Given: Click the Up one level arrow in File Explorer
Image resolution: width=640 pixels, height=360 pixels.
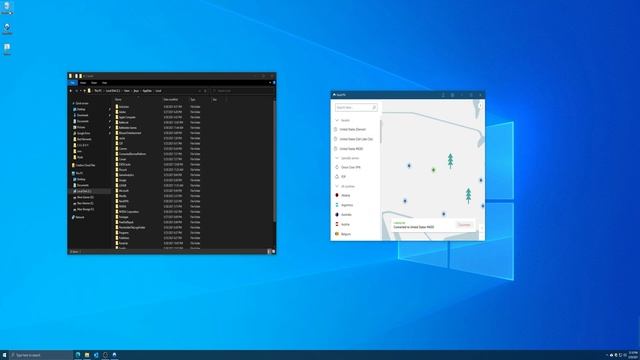Looking at the screenshot, I should pos(84,91).
